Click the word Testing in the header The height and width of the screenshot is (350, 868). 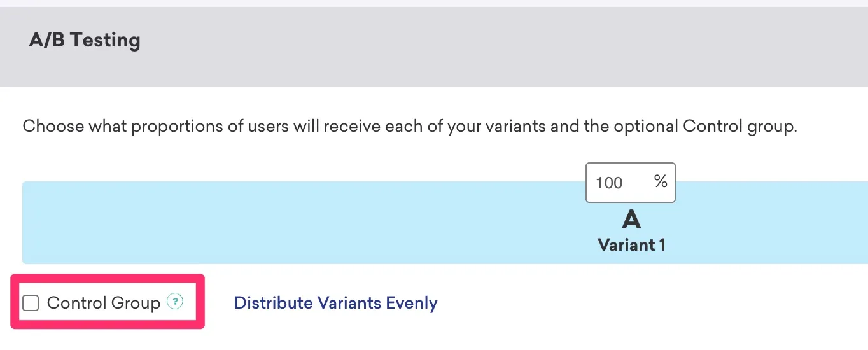click(106, 40)
